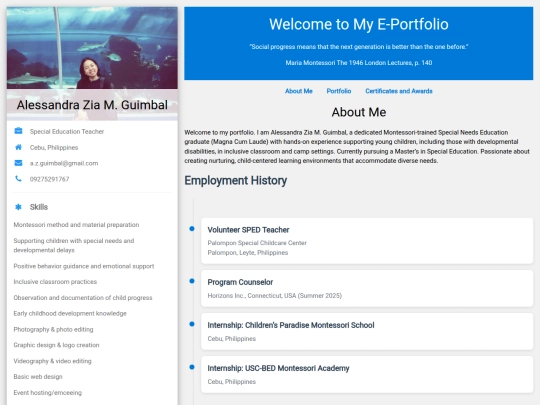
Task: Click timeline bullet for USC-BED Montessori Academy
Action: coord(192,367)
